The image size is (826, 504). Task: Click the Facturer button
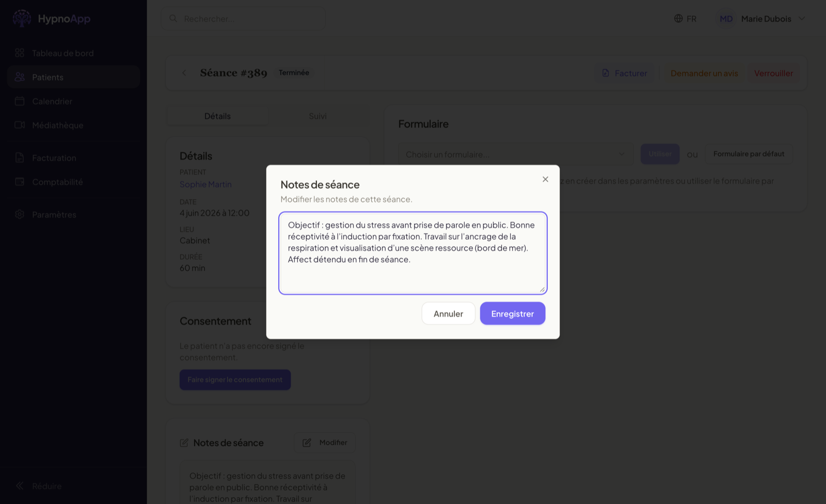[x=625, y=73]
